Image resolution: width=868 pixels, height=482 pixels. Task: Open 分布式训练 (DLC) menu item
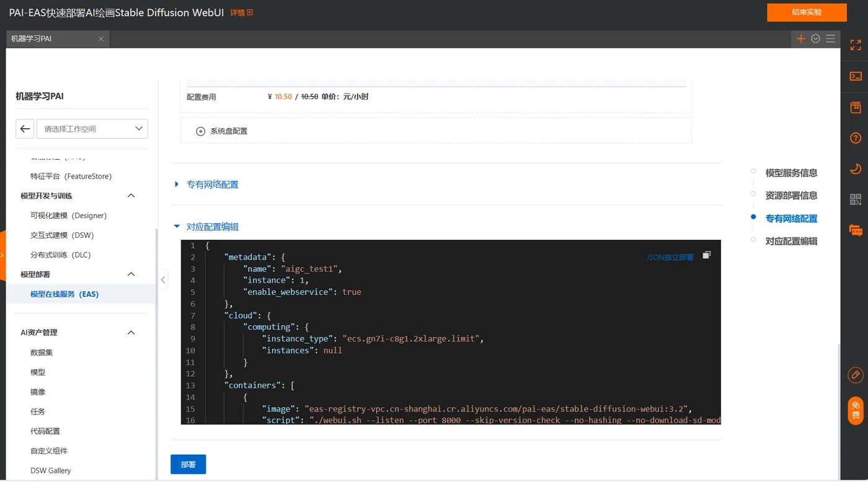coord(61,255)
